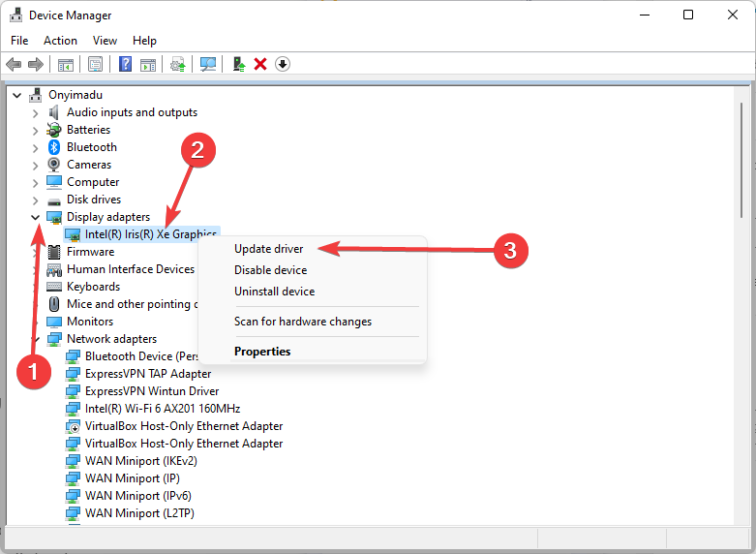Image resolution: width=756 pixels, height=554 pixels.
Task: Click the Keyboards category icon
Action: [x=54, y=287]
